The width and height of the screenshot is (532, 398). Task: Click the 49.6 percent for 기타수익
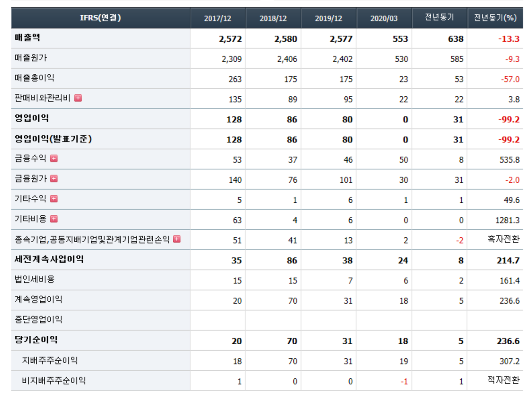point(511,201)
